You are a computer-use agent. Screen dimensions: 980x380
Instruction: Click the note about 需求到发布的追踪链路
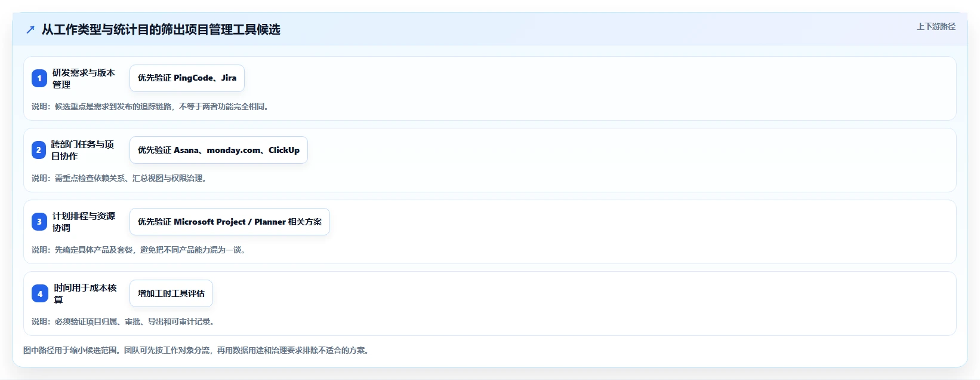point(152,106)
